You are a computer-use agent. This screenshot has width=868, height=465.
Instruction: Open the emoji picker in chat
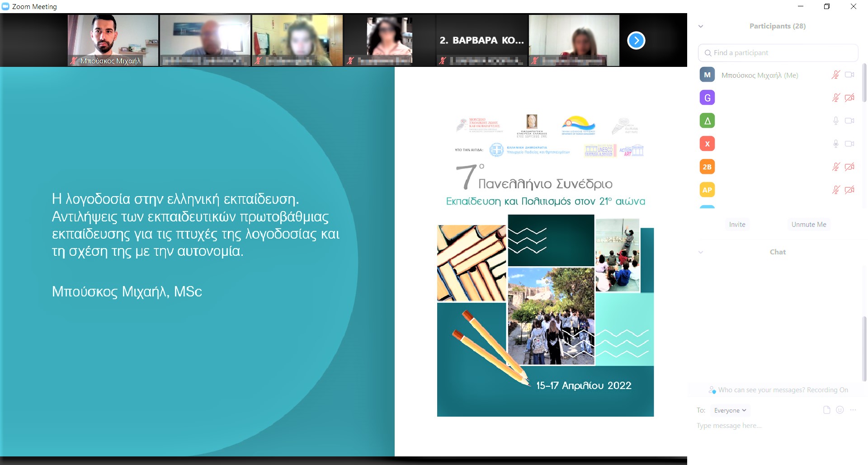pyautogui.click(x=840, y=410)
